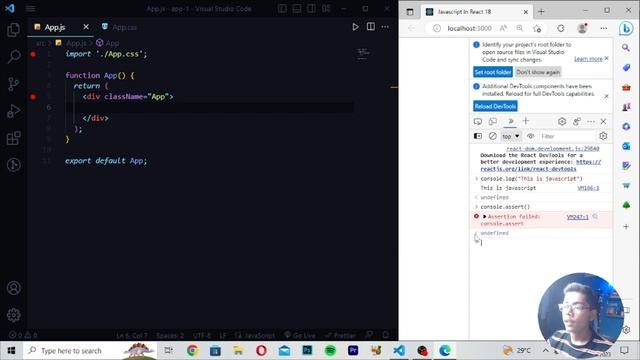
Task: Toggle the VS Code primary side bar layout
Action: pyautogui.click(x=282, y=9)
